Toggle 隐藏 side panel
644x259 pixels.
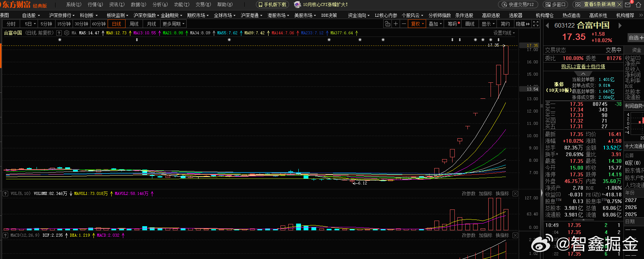(522, 24)
